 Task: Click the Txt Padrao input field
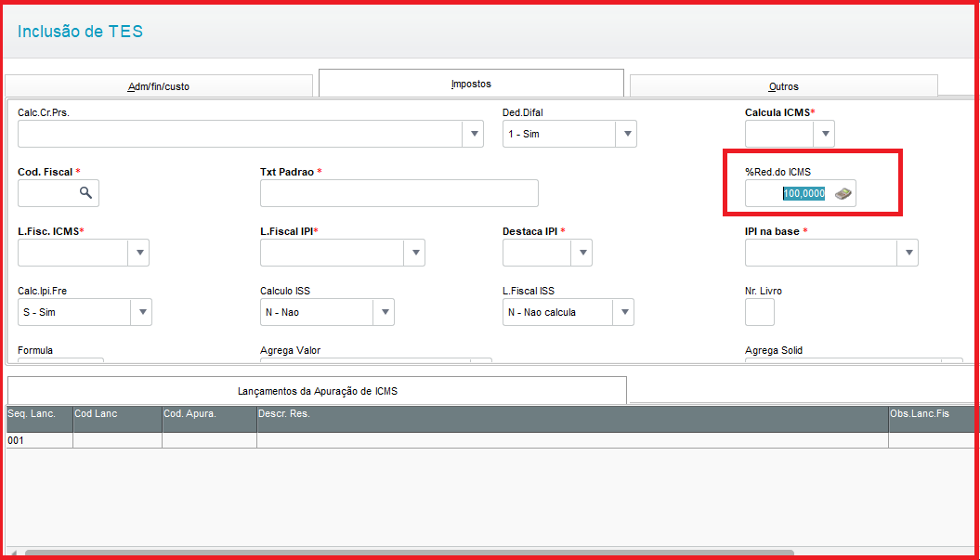point(399,193)
